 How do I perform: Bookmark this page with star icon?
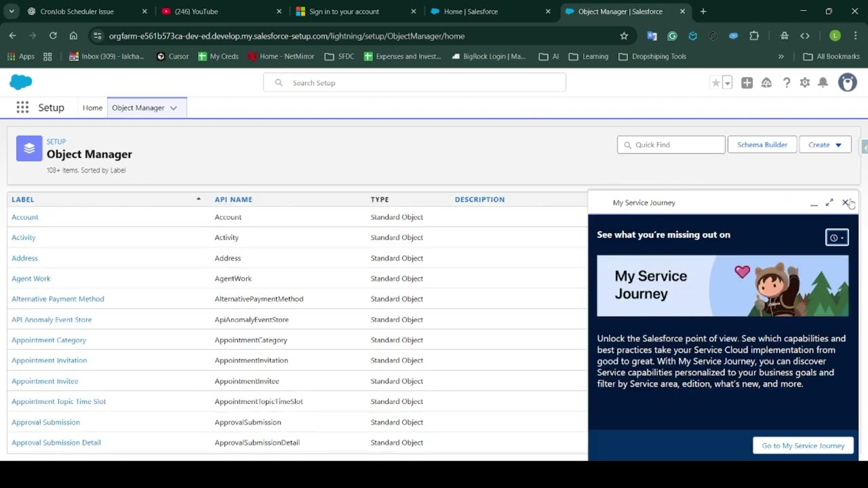tap(624, 36)
